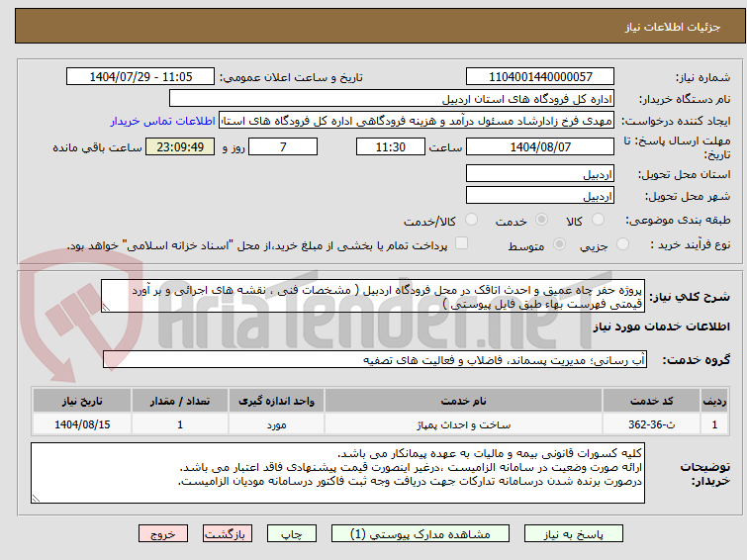Click the resize handle of توضیحات خریدار textarea

(36, 499)
